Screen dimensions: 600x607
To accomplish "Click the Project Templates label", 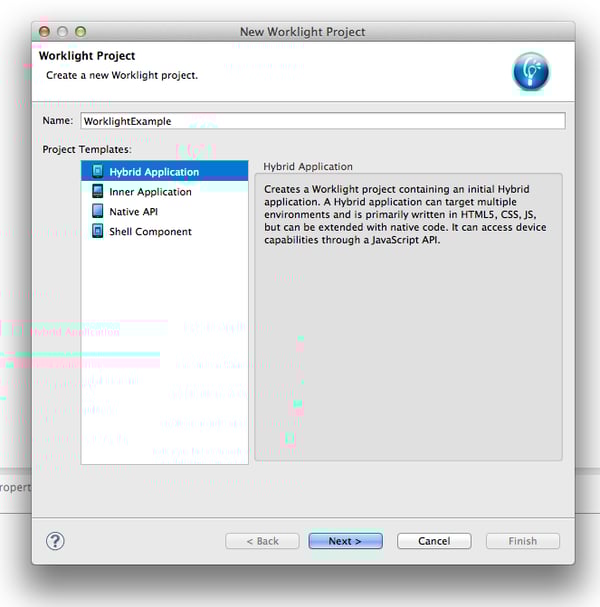I will coord(87,149).
